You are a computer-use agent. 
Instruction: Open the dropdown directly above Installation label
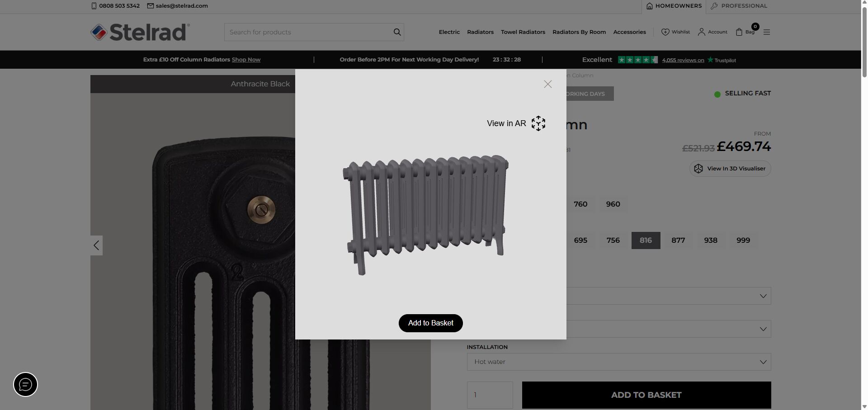[x=668, y=329]
